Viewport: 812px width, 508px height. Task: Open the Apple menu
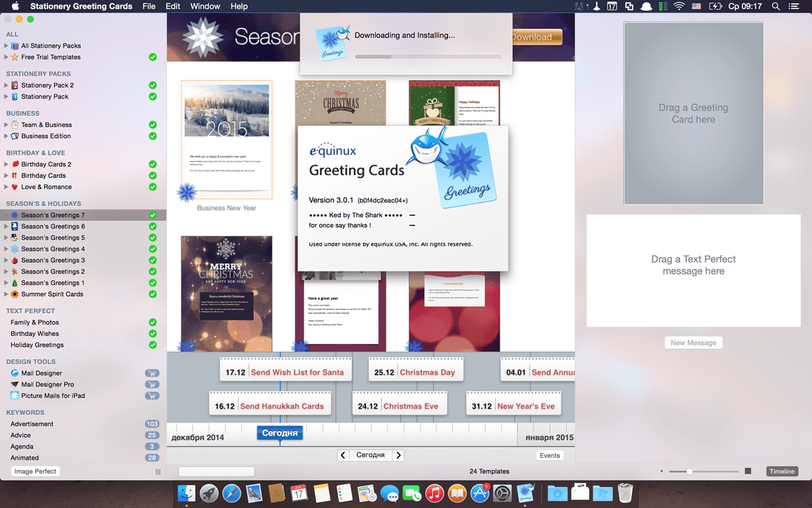tap(15, 6)
